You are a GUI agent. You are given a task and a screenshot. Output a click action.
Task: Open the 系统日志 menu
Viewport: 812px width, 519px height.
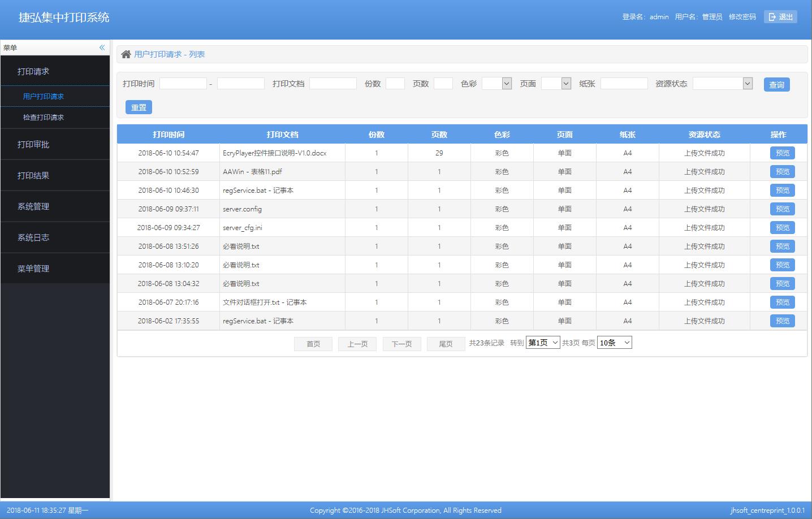click(x=55, y=237)
